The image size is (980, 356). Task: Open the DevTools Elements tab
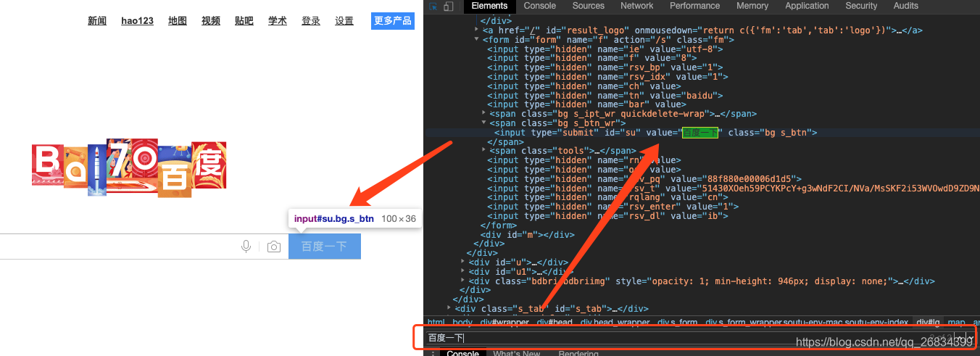(490, 6)
